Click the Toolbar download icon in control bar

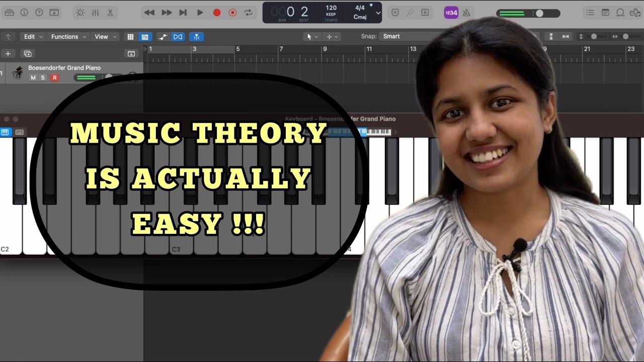[54, 13]
